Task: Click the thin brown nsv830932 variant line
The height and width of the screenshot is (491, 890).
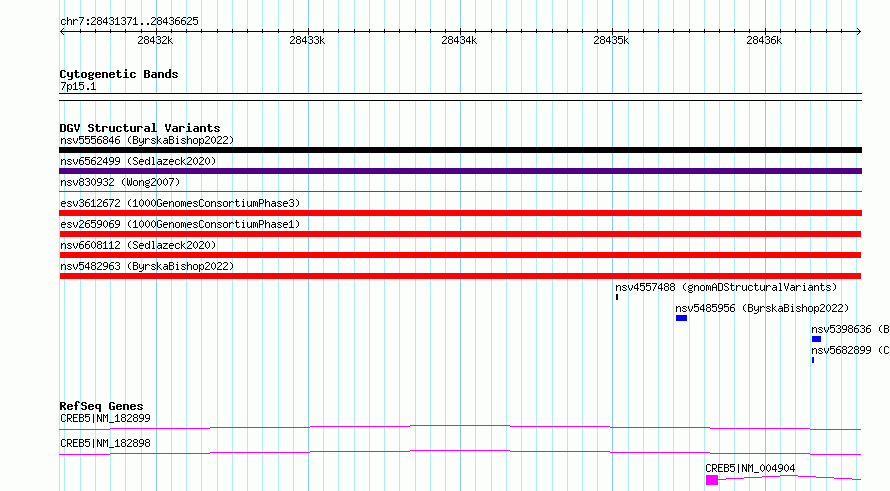Action: [x=460, y=192]
